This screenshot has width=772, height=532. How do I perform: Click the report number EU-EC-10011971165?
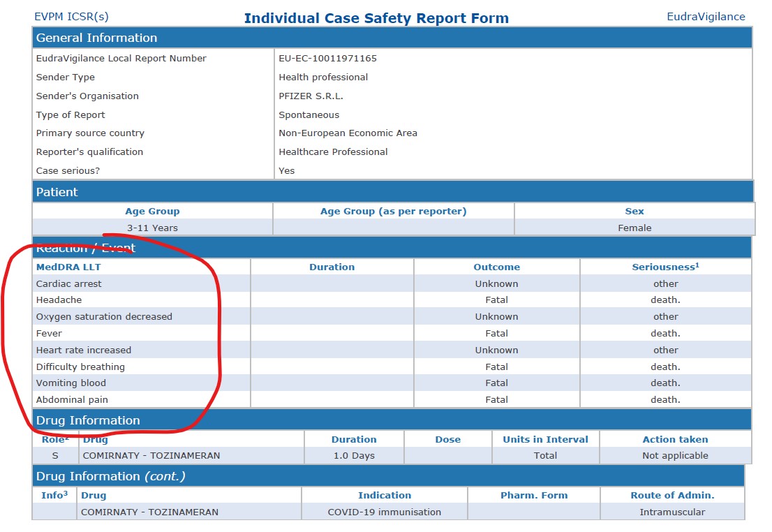point(327,59)
